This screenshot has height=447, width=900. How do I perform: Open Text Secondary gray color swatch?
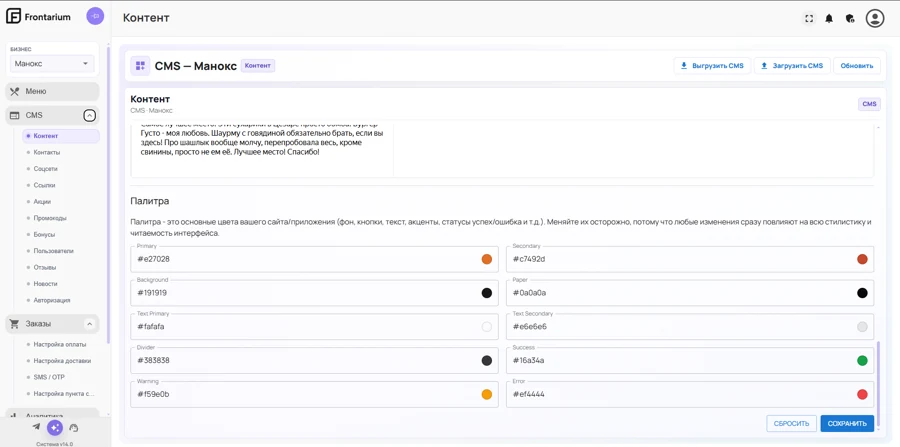point(862,327)
